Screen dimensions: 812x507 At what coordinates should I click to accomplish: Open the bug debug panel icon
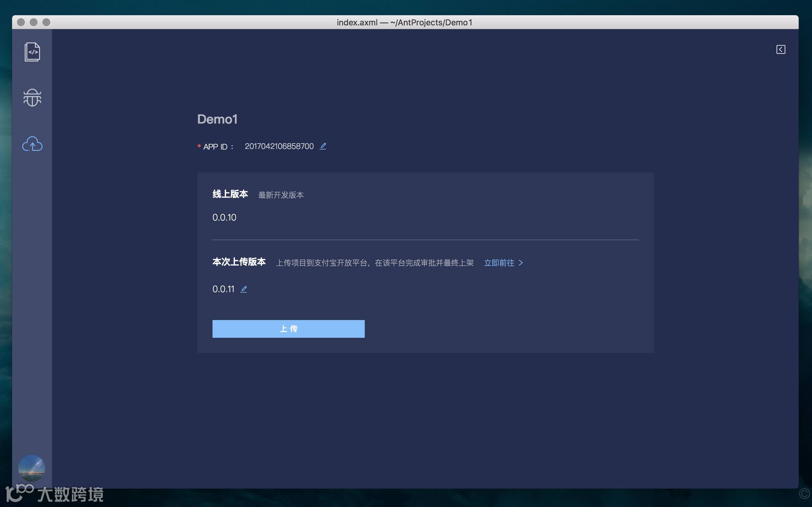click(32, 98)
